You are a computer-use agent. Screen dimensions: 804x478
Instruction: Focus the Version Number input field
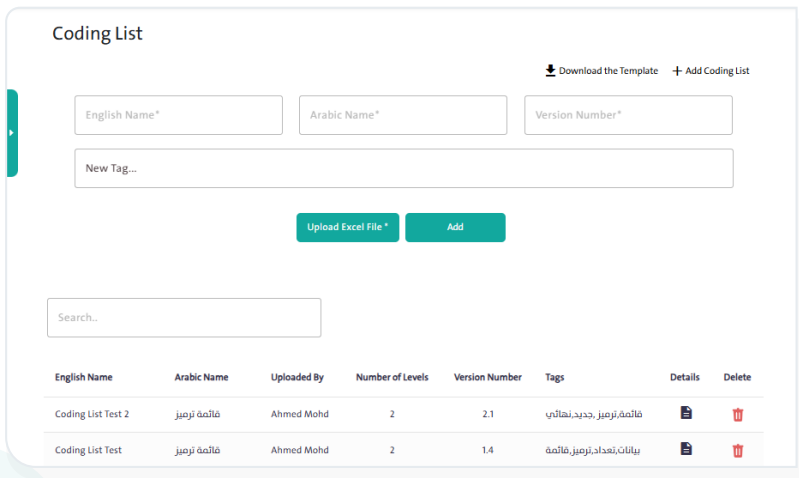point(628,115)
